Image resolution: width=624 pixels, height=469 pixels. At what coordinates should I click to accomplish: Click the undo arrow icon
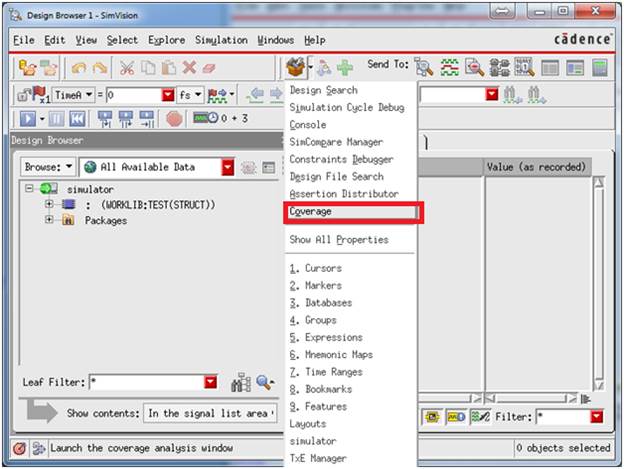[x=79, y=68]
